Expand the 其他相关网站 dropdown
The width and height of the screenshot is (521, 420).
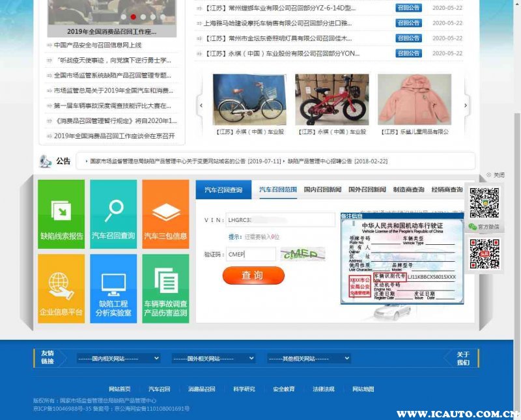pyautogui.click(x=308, y=358)
